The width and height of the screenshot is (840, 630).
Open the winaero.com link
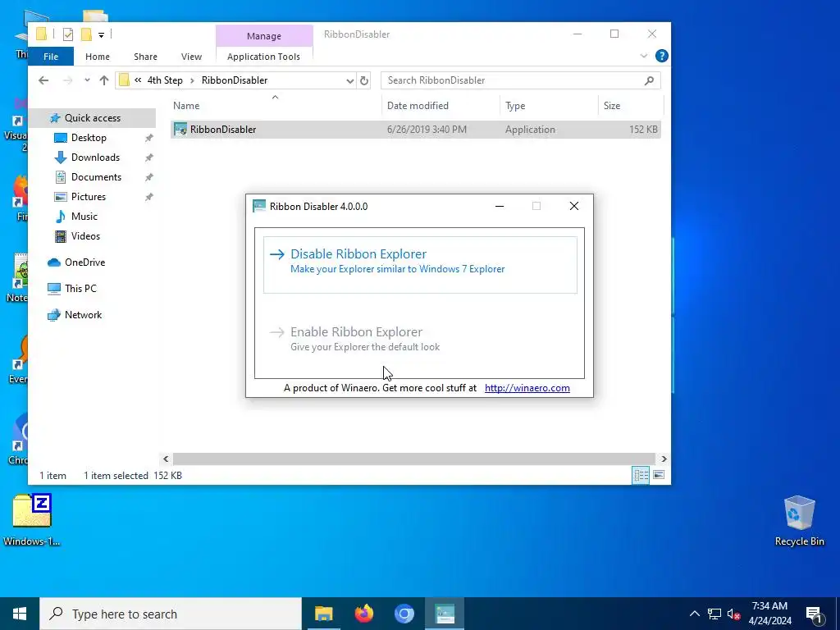click(x=527, y=388)
